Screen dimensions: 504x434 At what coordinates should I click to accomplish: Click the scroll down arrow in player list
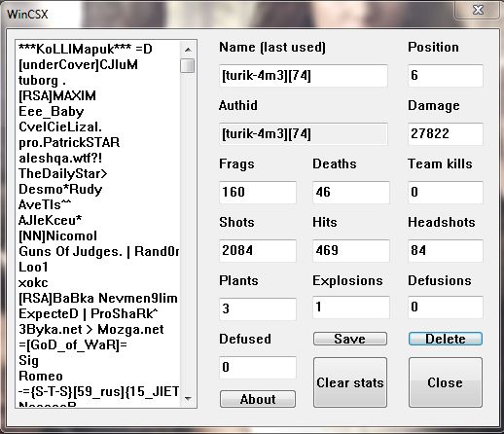pyautogui.click(x=188, y=399)
